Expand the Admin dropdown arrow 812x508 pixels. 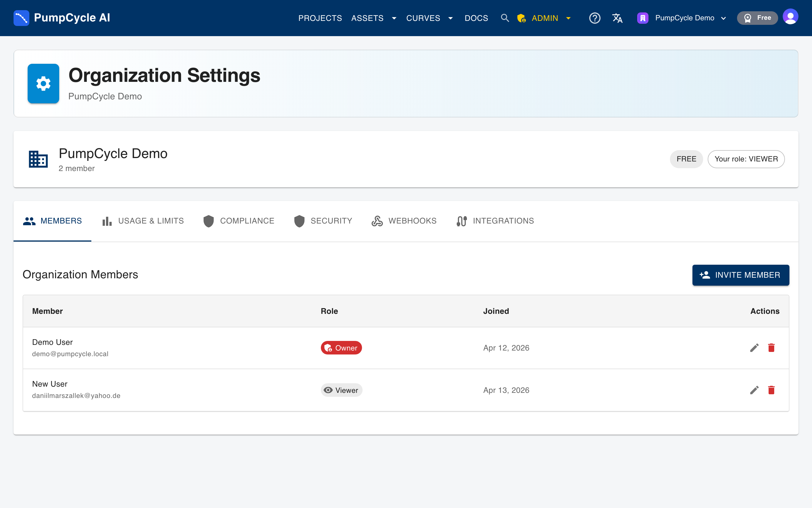(x=568, y=18)
